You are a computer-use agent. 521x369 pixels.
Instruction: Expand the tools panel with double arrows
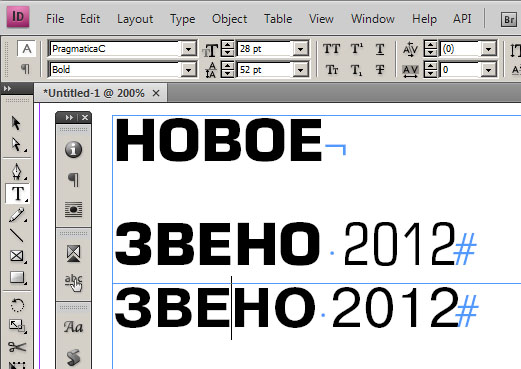[x=7, y=88]
